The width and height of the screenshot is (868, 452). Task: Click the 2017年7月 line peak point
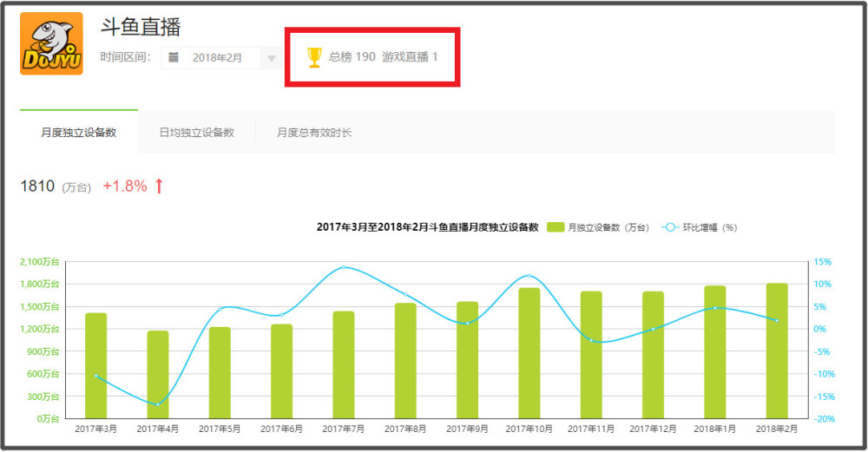point(344,267)
